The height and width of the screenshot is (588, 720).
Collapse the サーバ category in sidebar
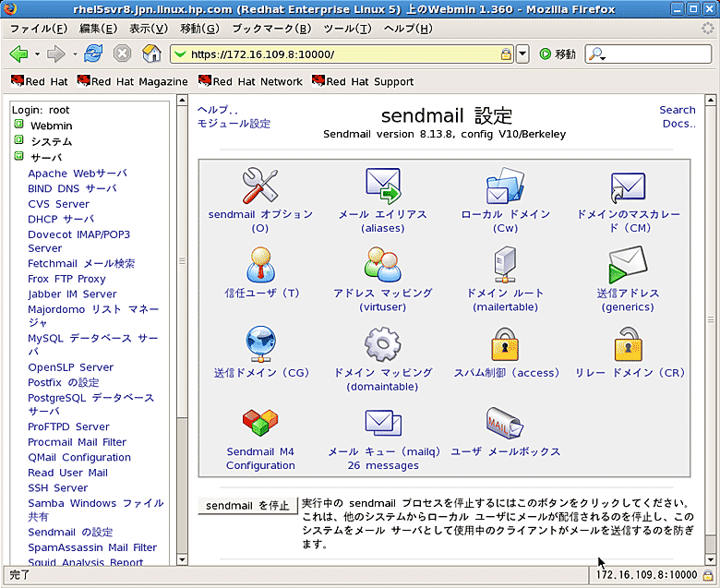click(x=18, y=155)
